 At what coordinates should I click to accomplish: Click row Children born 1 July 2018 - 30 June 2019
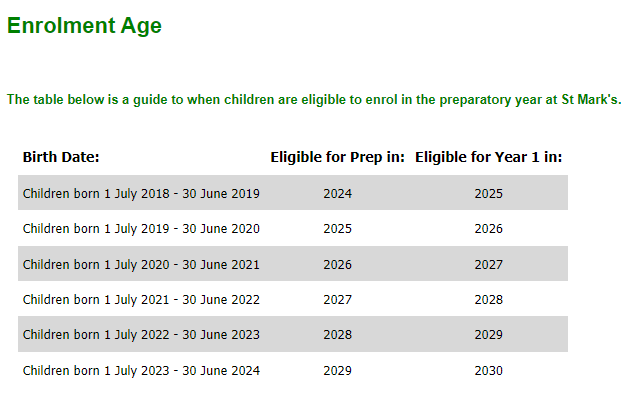click(x=293, y=193)
